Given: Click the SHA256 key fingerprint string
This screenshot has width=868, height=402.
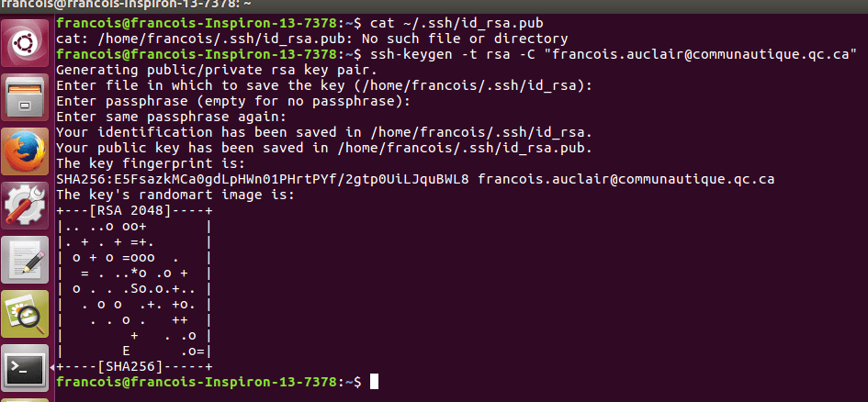Looking at the screenshot, I should pos(263,179).
